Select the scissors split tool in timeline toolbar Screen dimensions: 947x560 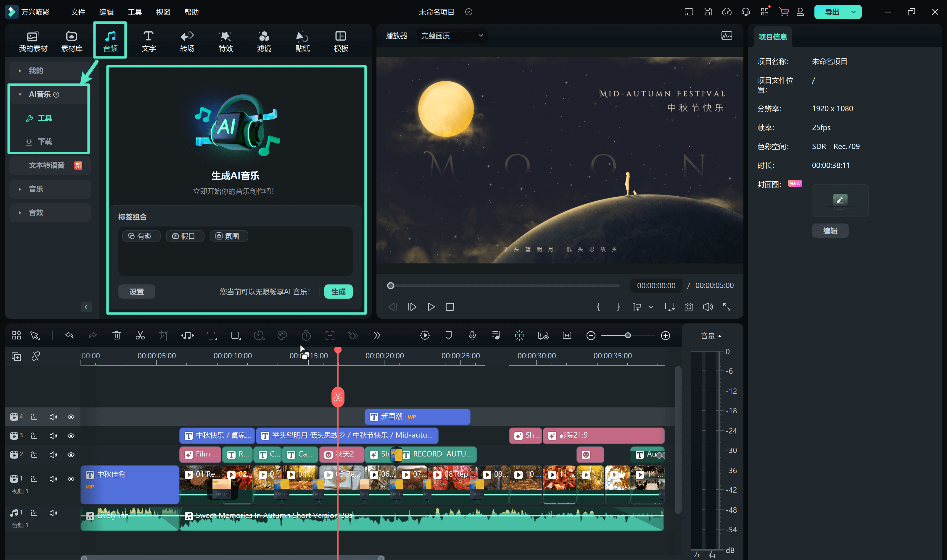(x=140, y=335)
